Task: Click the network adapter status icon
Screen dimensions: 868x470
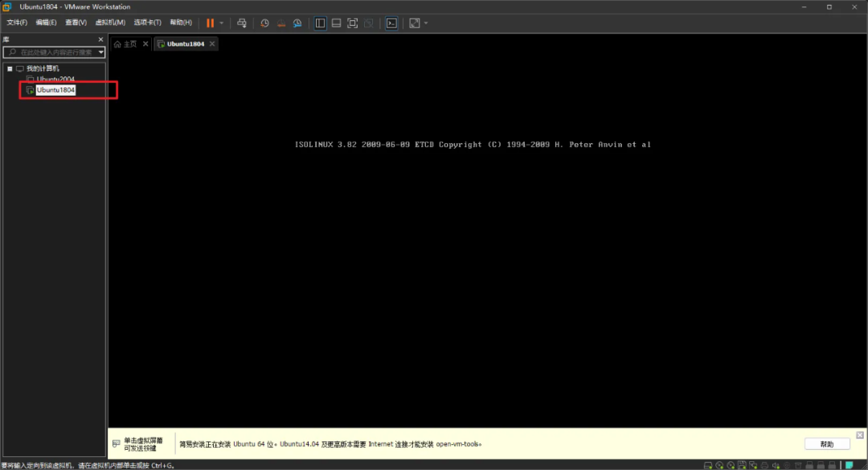Action: pyautogui.click(x=753, y=465)
